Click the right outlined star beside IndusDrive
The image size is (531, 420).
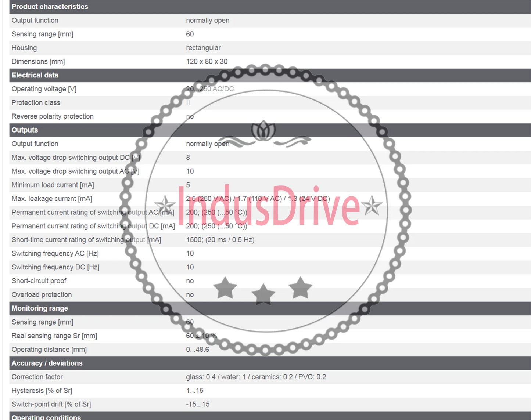(372, 205)
